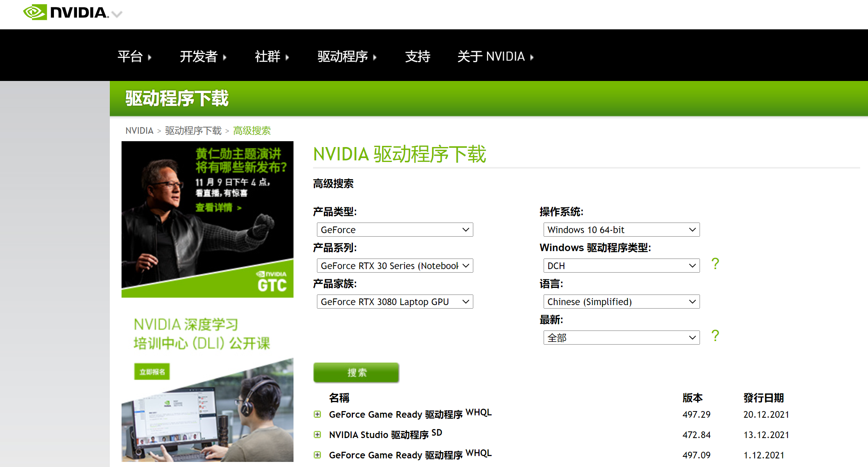Image resolution: width=868 pixels, height=467 pixels.
Task: Open the 产品家族 RTX 3080 Laptop GPU dropdown
Action: [x=395, y=302]
